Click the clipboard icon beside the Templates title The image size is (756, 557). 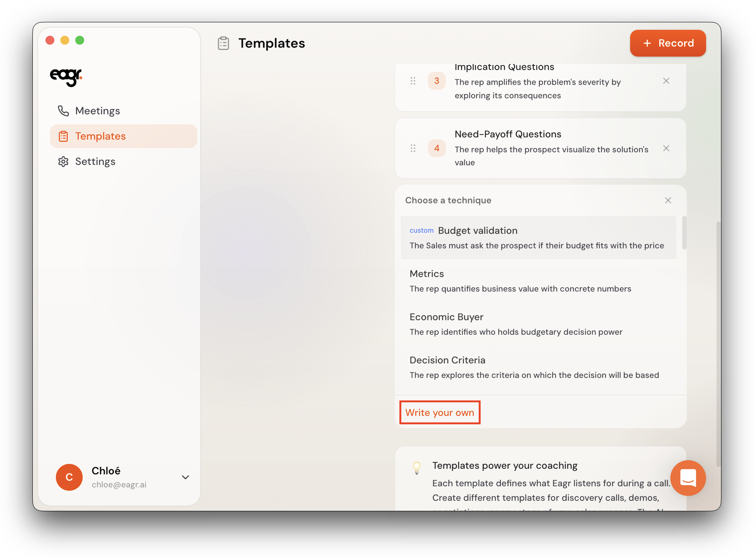point(223,43)
